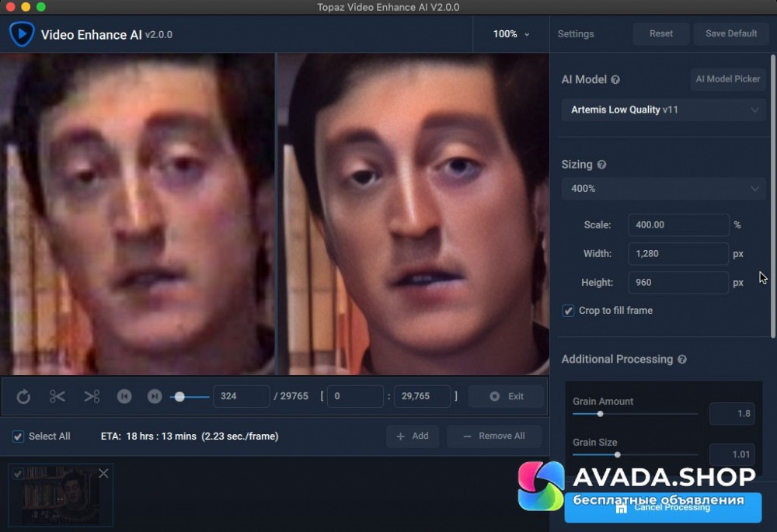This screenshot has height=532, width=777.
Task: Toggle the Select All checkbox
Action: (x=18, y=436)
